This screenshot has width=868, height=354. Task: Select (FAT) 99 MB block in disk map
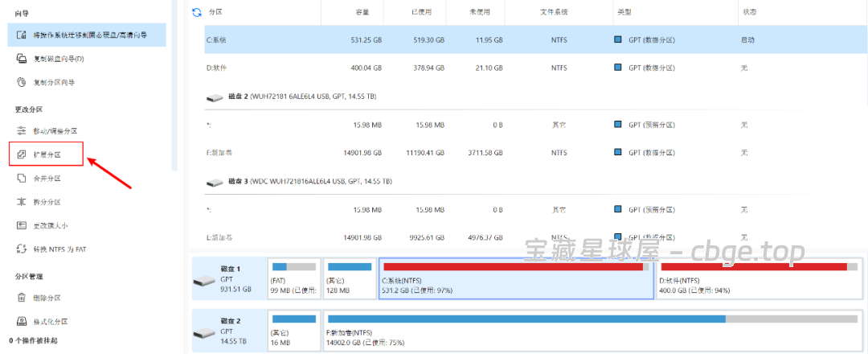pos(294,278)
